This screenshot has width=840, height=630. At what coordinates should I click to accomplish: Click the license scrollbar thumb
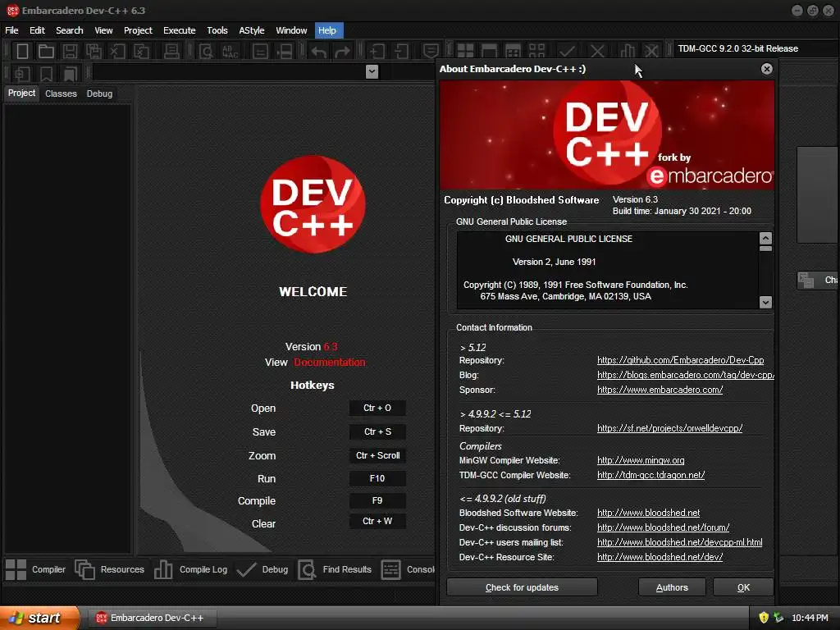[x=765, y=249]
